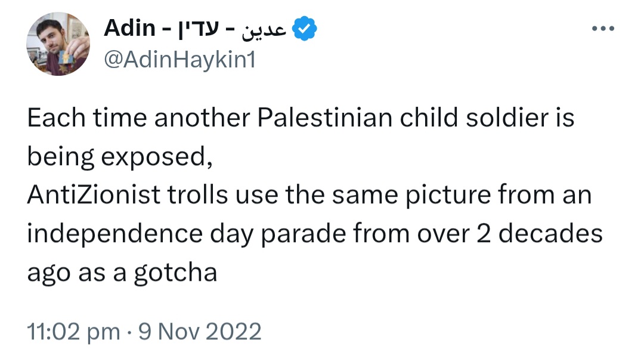Click the line starting "independence day parade"

tap(315, 234)
